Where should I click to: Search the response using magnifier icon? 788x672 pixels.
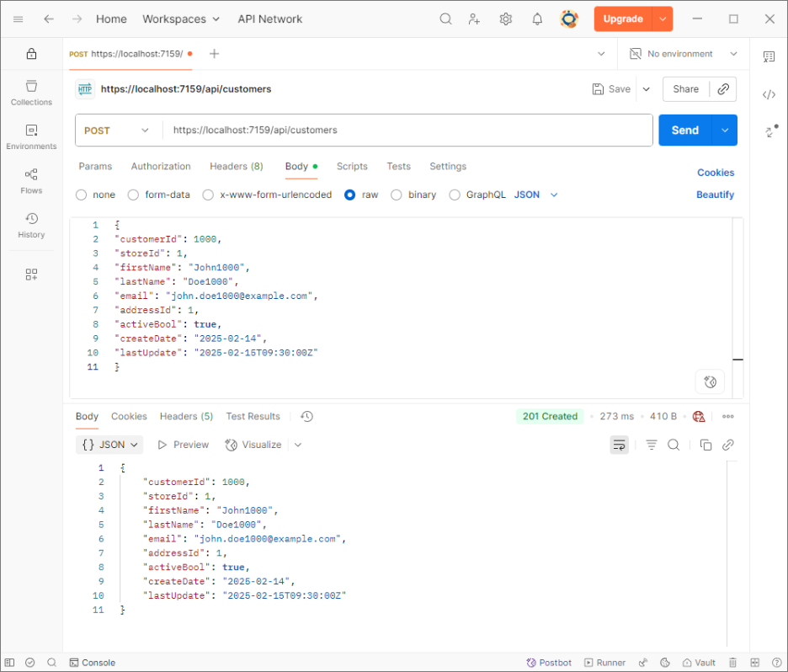click(x=674, y=445)
